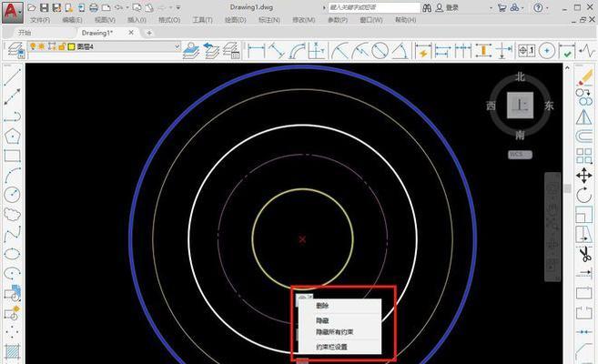The height and width of the screenshot is (364, 598).
Task: Click the Plot printer icon
Action: pyautogui.click(x=94, y=7)
